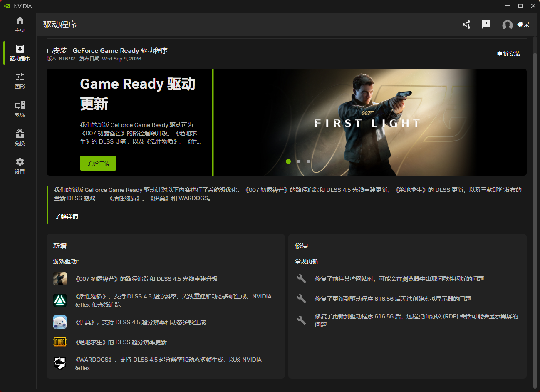Click the 新增 section heading
540x392 pixels.
pos(60,246)
